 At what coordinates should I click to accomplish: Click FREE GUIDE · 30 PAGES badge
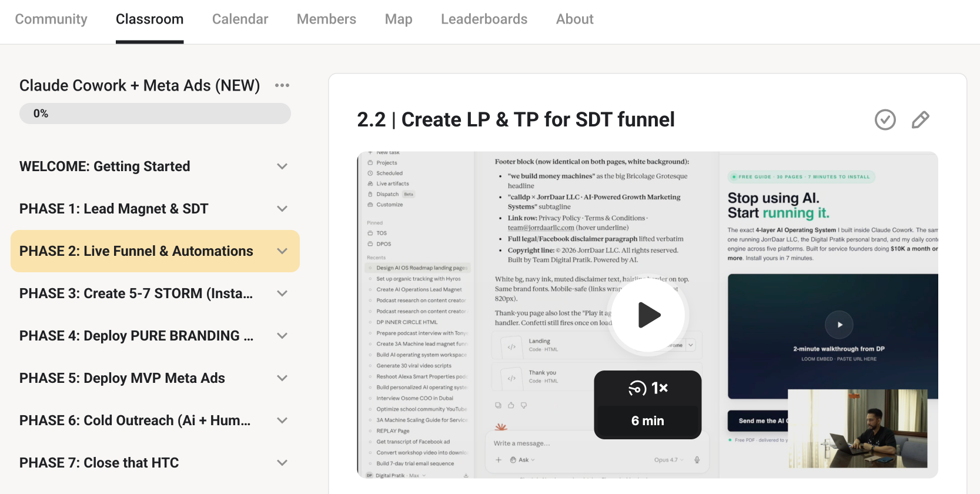(801, 176)
